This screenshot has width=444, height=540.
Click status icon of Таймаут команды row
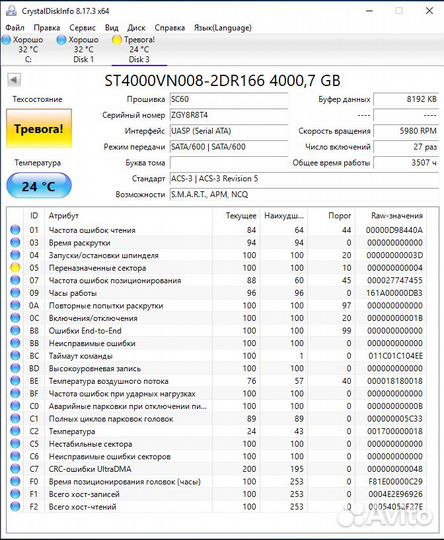tap(15, 355)
